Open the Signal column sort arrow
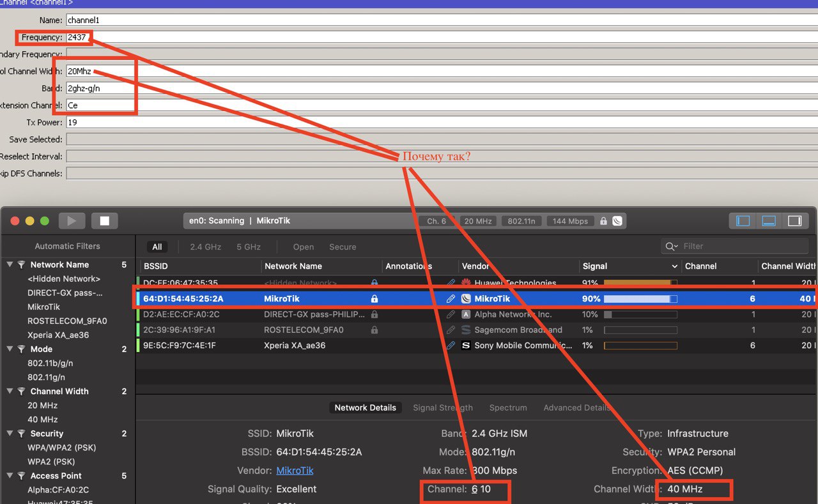Screen dimensions: 818x504 pyautogui.click(x=674, y=266)
